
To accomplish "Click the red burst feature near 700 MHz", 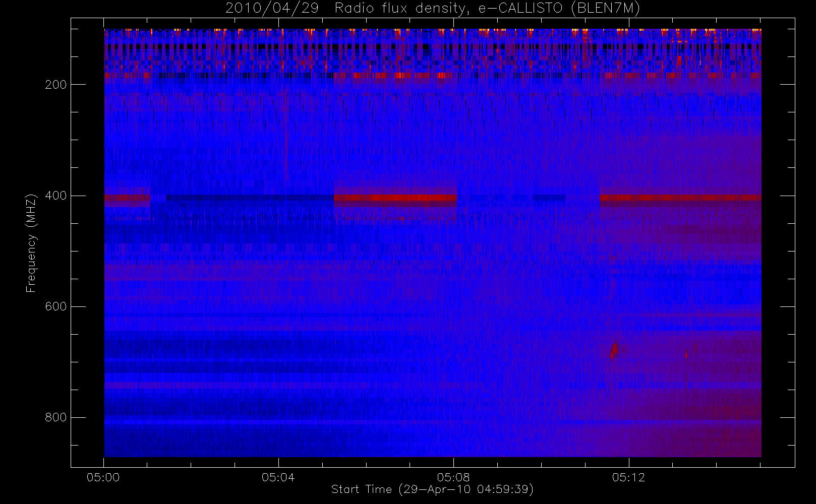I will tap(614, 350).
